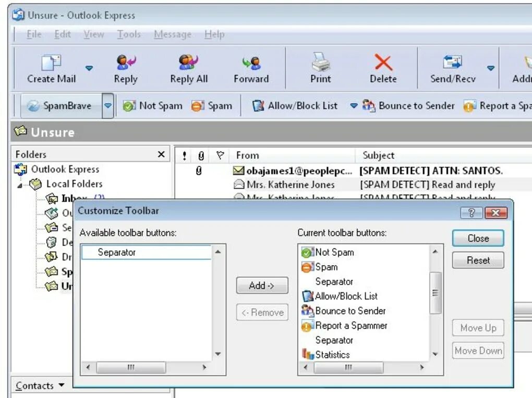Click the Print toolbar icon

click(321, 62)
